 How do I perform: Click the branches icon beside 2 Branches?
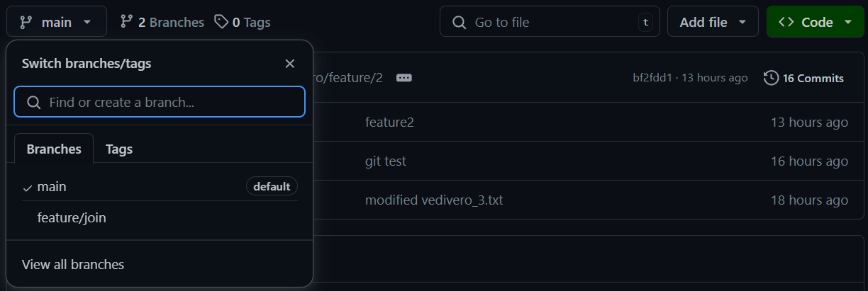tap(127, 22)
